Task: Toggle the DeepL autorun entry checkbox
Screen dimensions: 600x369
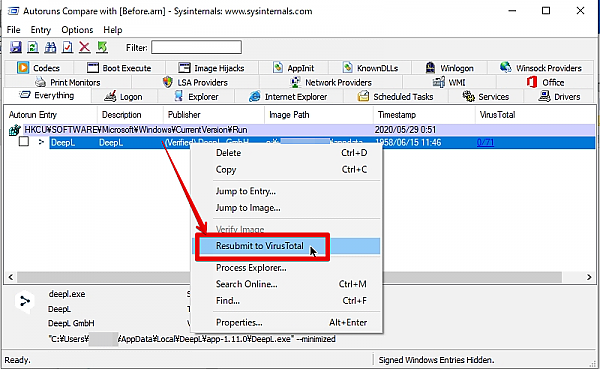Action: tap(24, 142)
